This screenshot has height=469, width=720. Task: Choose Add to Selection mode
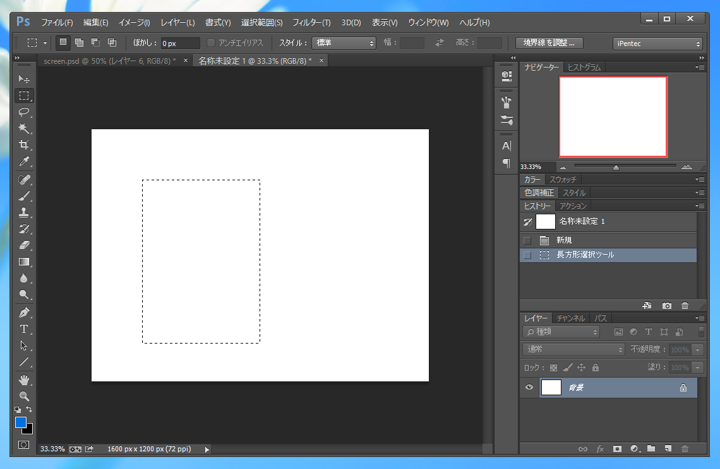(79, 43)
